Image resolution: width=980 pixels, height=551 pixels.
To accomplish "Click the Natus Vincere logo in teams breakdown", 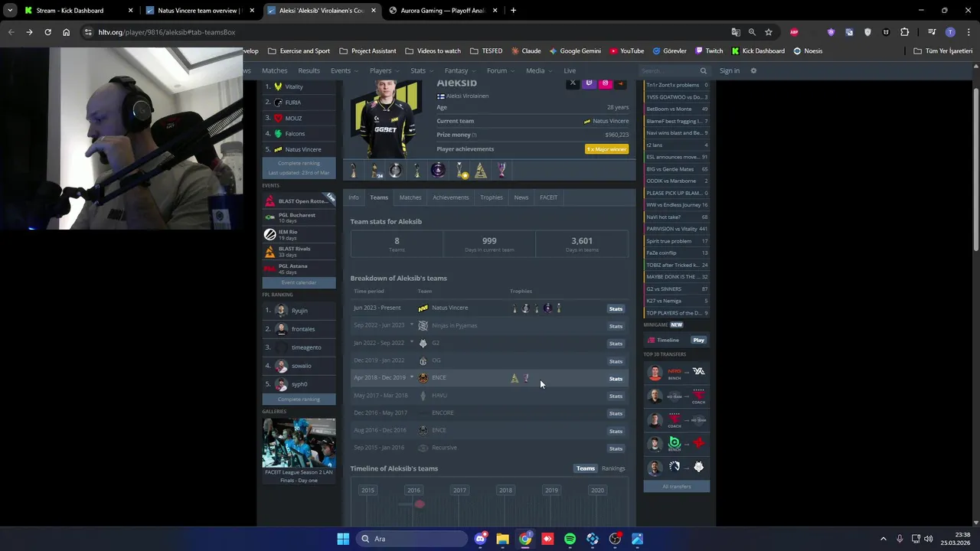I will [423, 308].
